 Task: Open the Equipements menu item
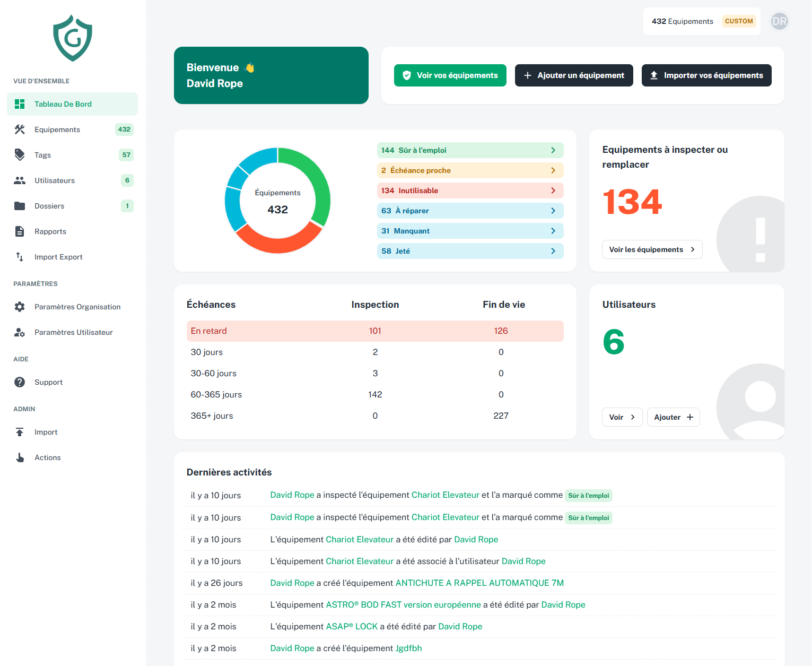tap(72, 129)
